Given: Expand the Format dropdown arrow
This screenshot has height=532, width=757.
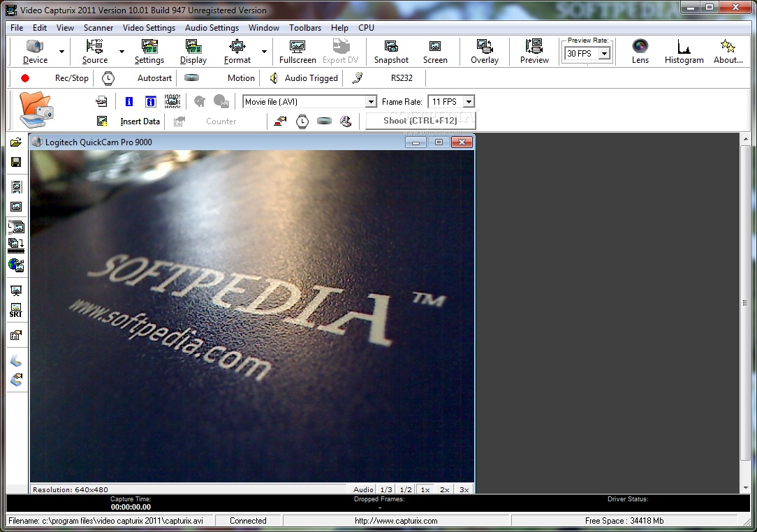Looking at the screenshot, I should coord(264,52).
